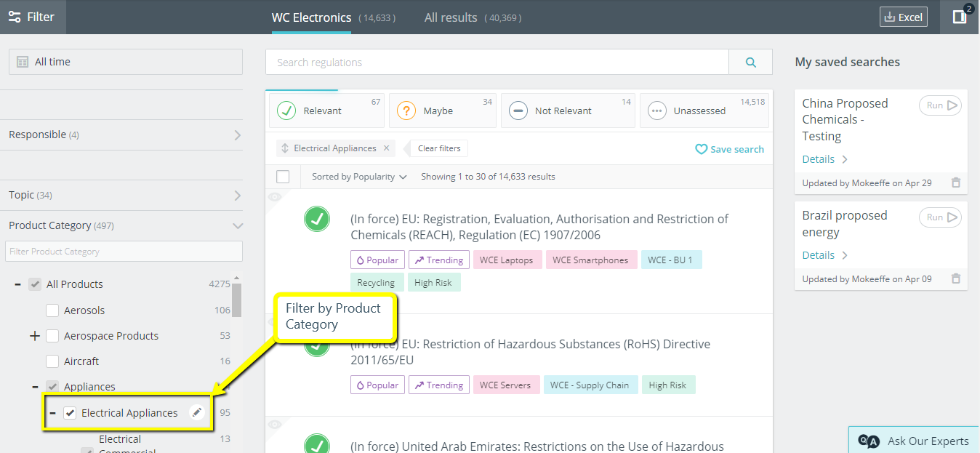The image size is (980, 453).
Task: Delete the China Proposed Chemicals saved search
Action: [956, 183]
